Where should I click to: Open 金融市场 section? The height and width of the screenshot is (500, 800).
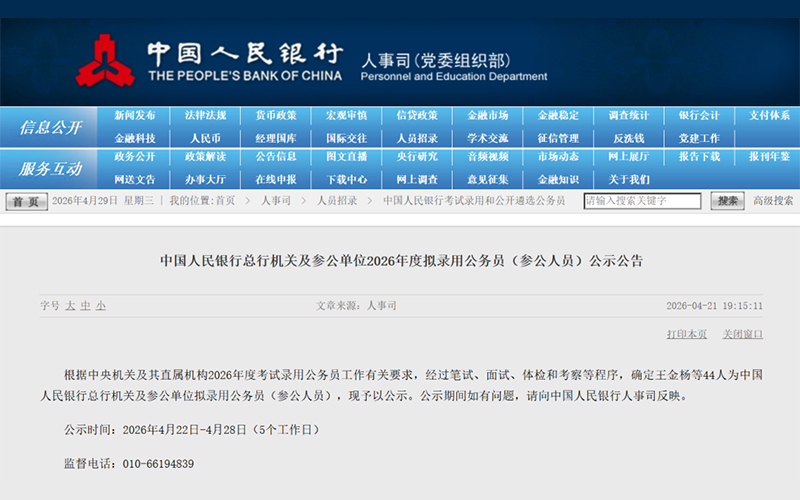488,116
